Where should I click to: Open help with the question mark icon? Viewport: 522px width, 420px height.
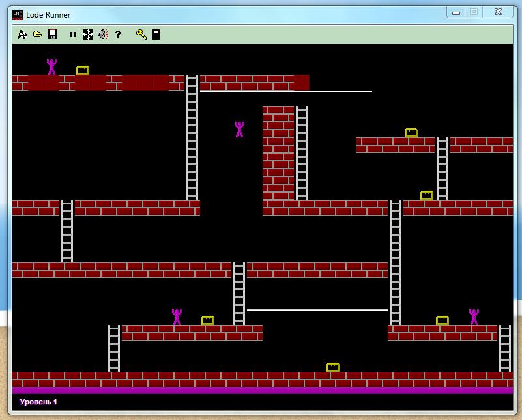[118, 35]
